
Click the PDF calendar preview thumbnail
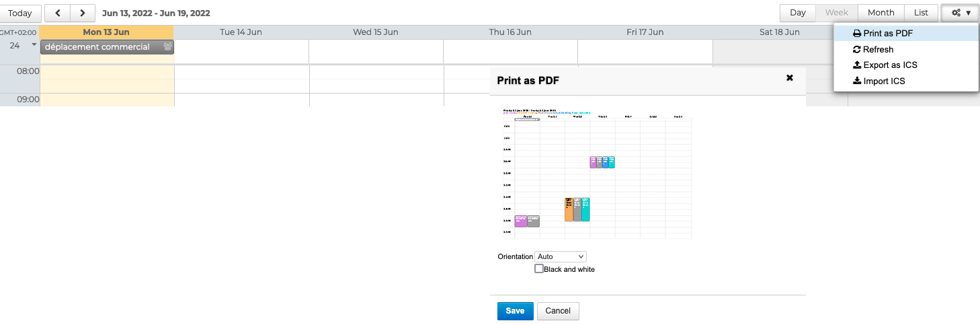pyautogui.click(x=597, y=173)
